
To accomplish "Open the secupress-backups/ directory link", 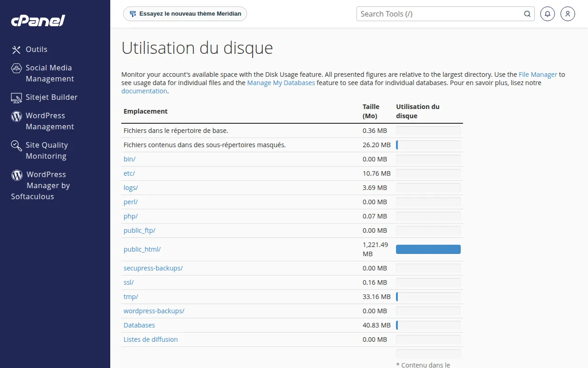I will (153, 268).
